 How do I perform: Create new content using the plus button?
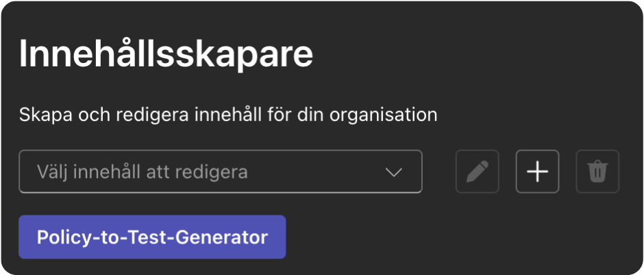[537, 172]
